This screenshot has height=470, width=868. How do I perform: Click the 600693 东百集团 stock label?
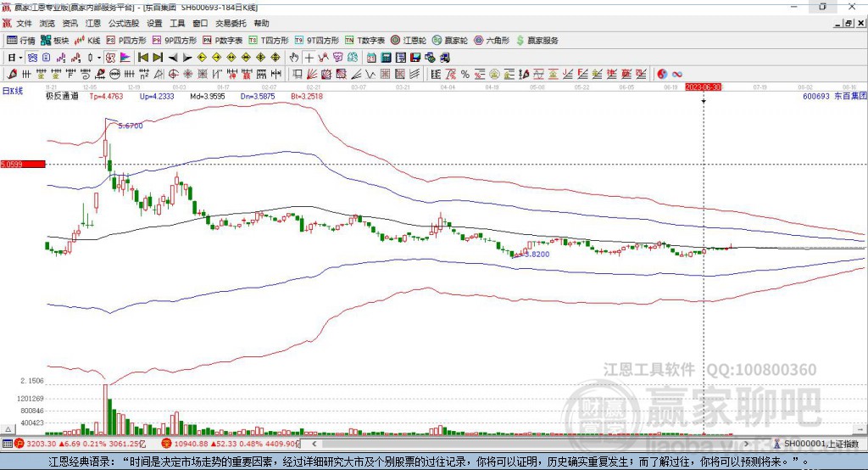pos(834,96)
